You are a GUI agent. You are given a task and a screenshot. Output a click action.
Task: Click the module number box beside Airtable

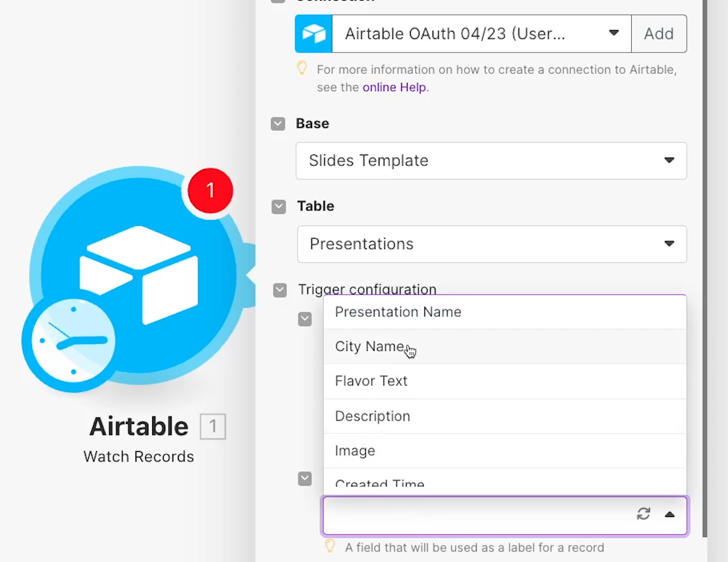click(212, 426)
